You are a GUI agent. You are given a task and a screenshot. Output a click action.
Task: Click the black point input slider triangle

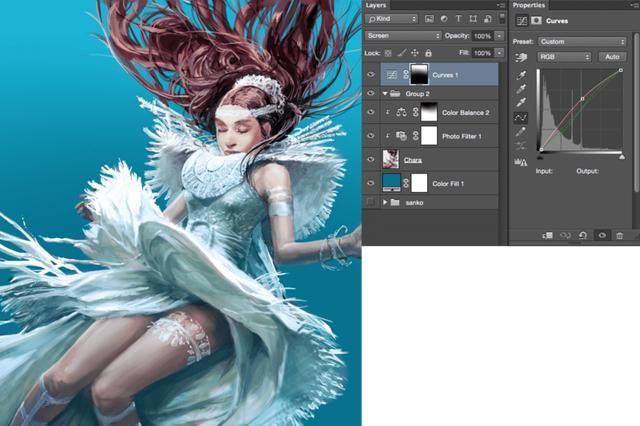click(x=541, y=157)
